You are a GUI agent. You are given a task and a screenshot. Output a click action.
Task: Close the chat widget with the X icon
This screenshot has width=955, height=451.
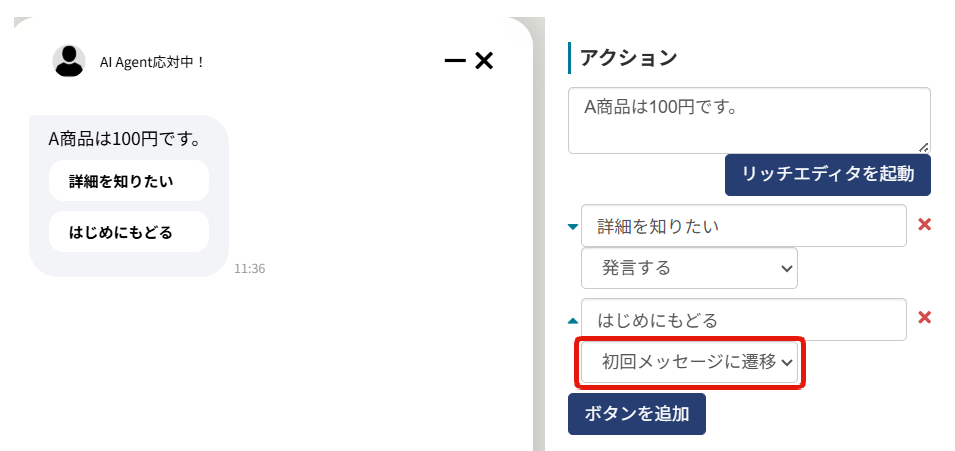tap(484, 60)
